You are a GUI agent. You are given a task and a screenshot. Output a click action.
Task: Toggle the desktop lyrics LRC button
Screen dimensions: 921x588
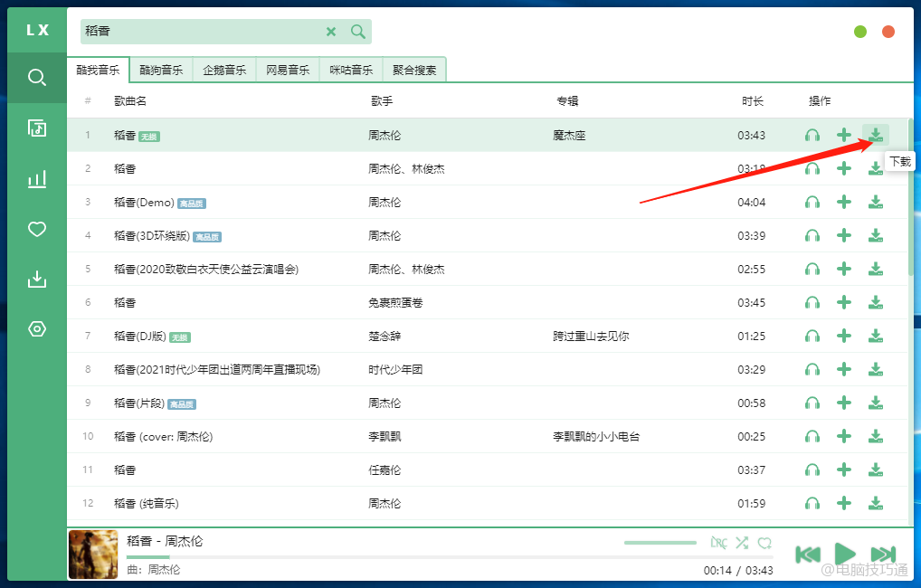click(x=718, y=543)
